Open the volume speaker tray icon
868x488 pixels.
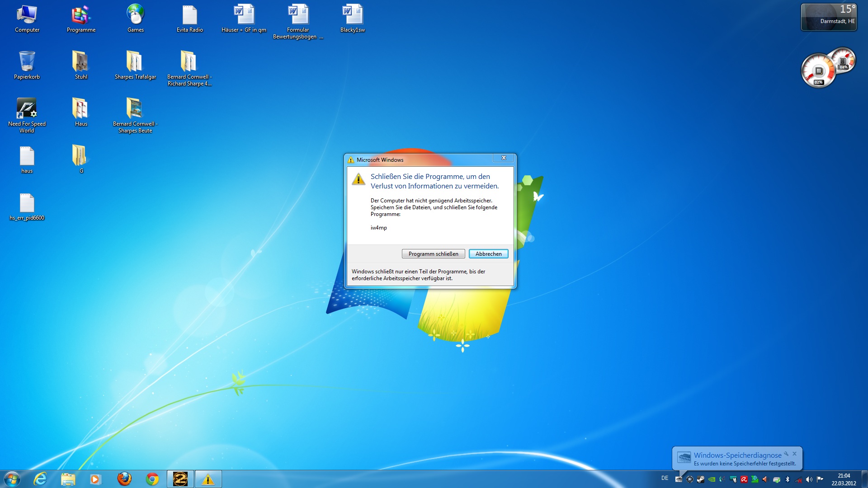(x=809, y=479)
